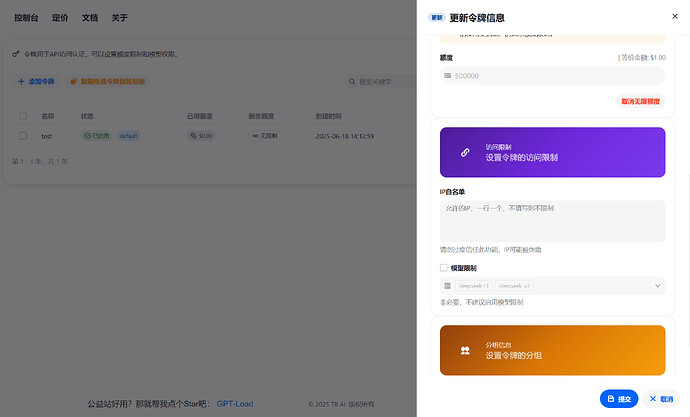Click the deepseek-r1 model tag
This screenshot has height=417, width=690.
pyautogui.click(x=473, y=286)
